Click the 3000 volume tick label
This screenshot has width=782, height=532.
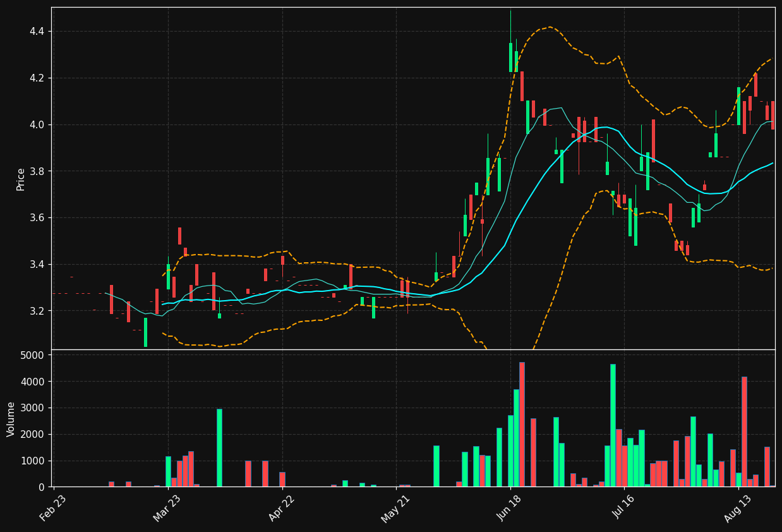coord(33,408)
